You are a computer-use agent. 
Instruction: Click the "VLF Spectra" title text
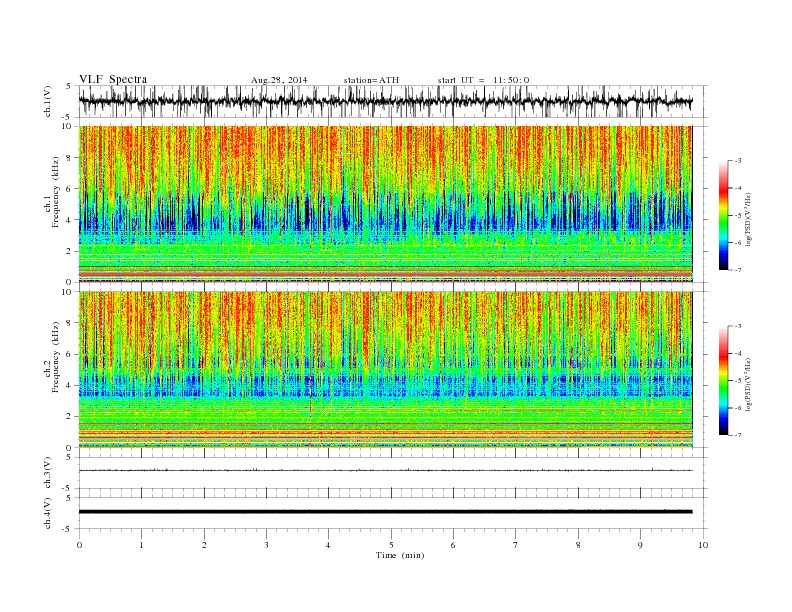pos(113,79)
